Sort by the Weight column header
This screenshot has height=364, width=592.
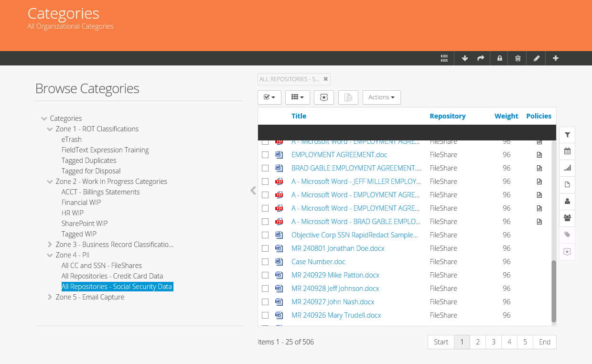point(506,116)
